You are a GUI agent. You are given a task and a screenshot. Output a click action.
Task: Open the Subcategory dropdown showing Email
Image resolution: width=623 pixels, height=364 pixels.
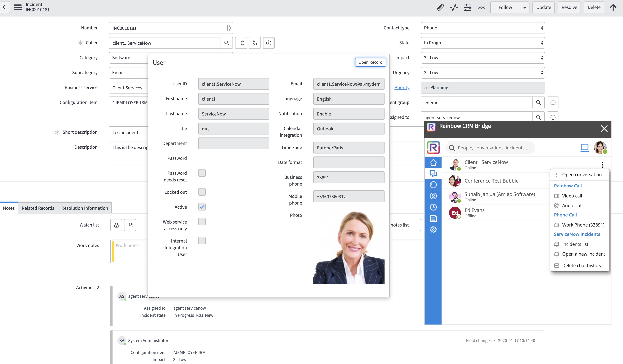pyautogui.click(x=128, y=72)
